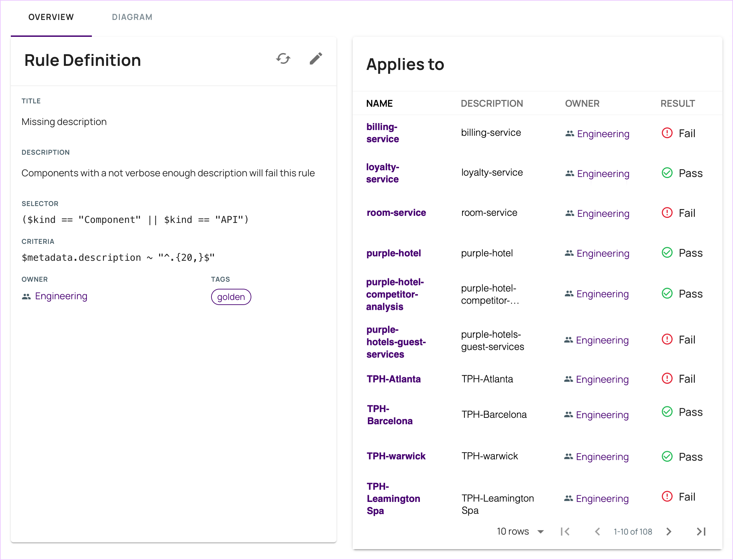Go to the first page of results

coord(565,532)
